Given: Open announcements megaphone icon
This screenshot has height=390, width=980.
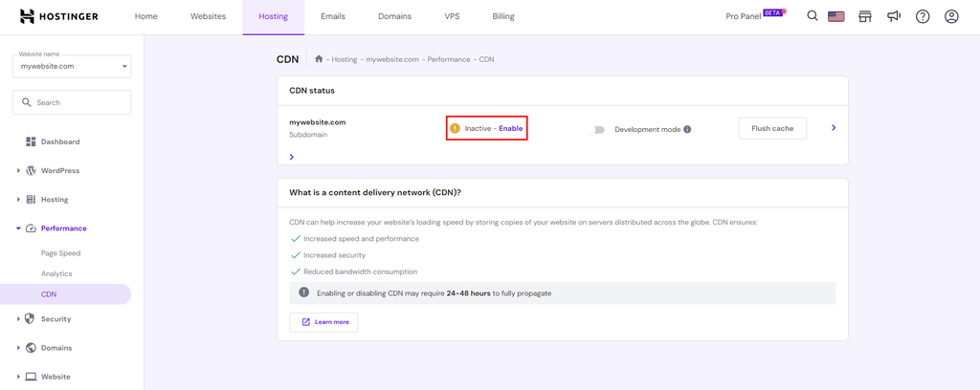Looking at the screenshot, I should click(894, 16).
